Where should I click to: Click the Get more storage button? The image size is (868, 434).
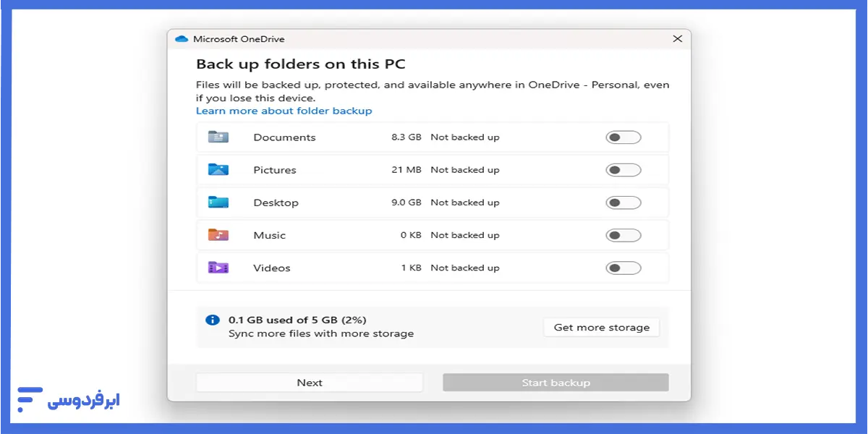tap(602, 327)
